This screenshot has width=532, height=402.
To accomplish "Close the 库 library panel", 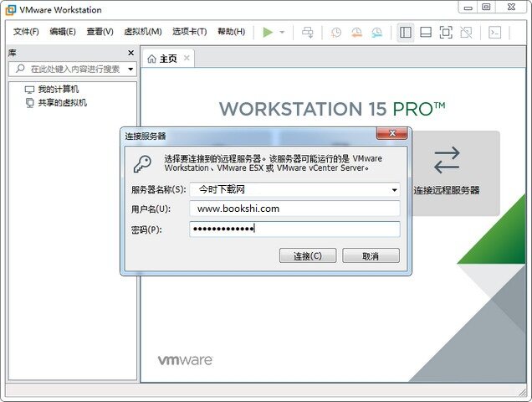I will (x=131, y=53).
